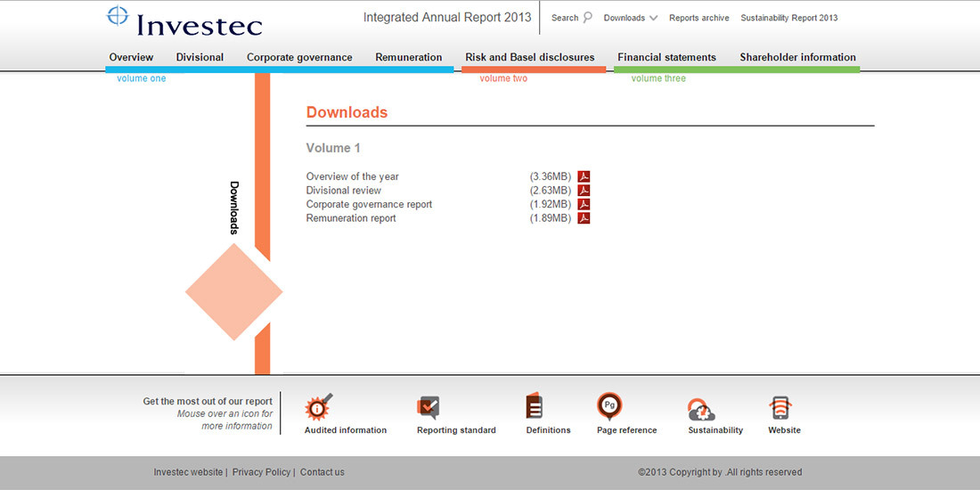Open the Financial statements tab

pyautogui.click(x=667, y=58)
